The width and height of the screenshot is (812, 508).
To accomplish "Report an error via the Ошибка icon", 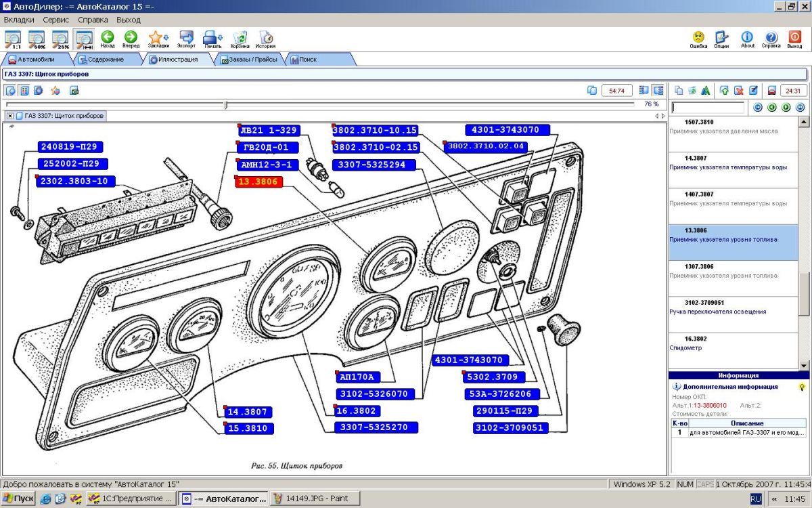I will point(698,39).
